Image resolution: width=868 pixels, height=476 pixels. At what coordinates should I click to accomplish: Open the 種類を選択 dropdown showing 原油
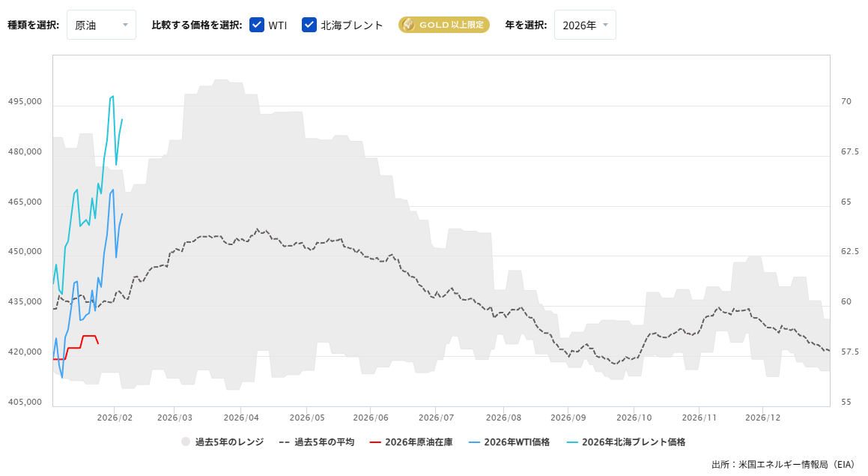pos(101,24)
